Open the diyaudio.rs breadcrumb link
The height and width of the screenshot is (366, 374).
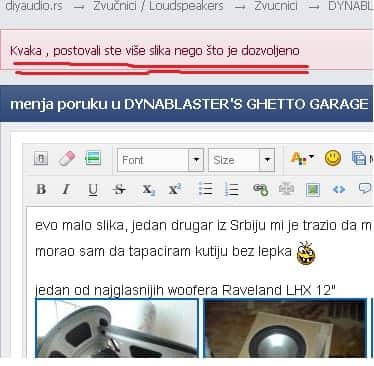point(34,6)
